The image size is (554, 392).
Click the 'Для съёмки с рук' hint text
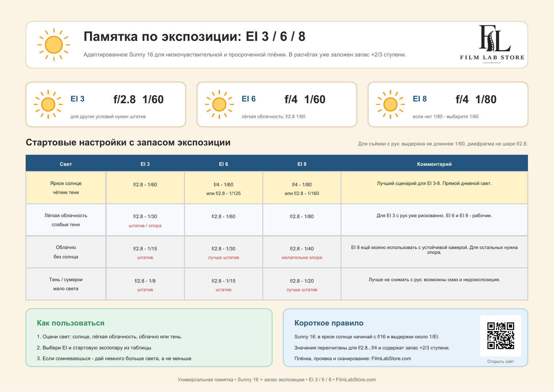(x=443, y=144)
